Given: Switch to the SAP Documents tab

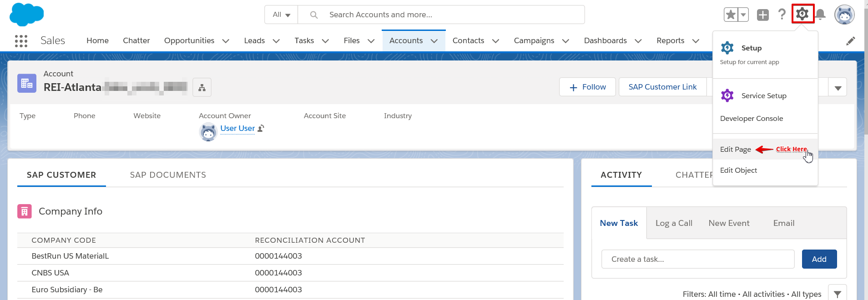Looking at the screenshot, I should coord(168,175).
